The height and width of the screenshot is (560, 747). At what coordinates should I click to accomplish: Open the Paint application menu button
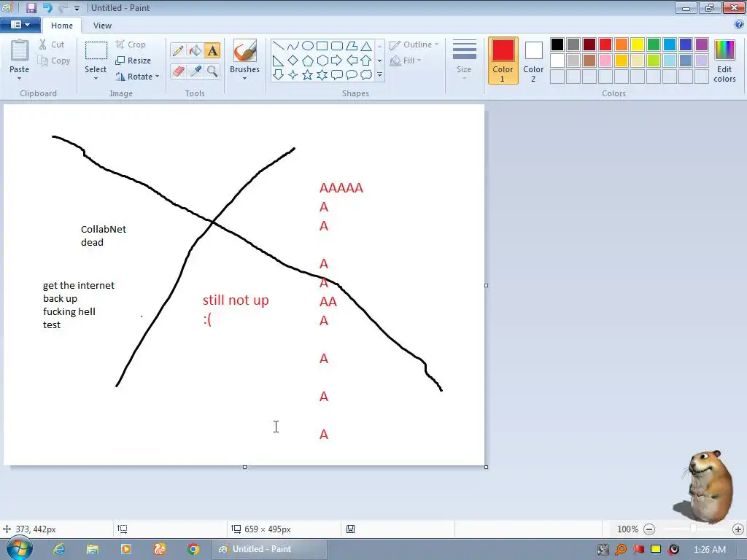click(20, 24)
